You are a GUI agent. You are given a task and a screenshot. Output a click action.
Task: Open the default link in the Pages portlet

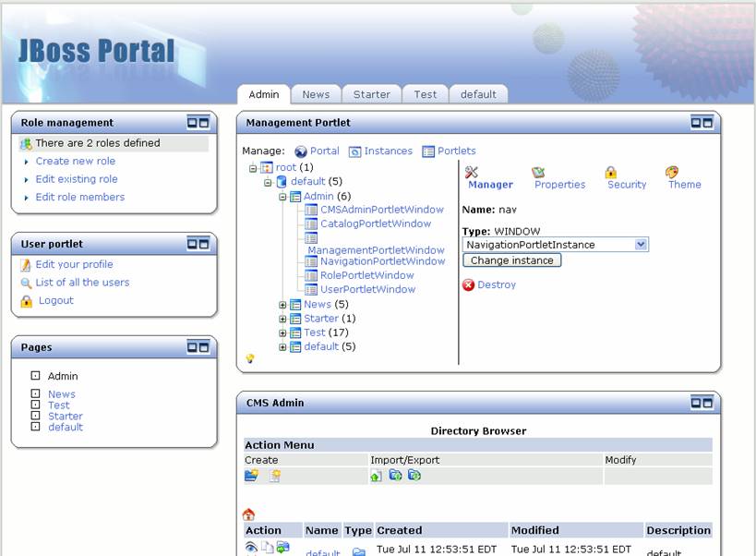pos(66,428)
